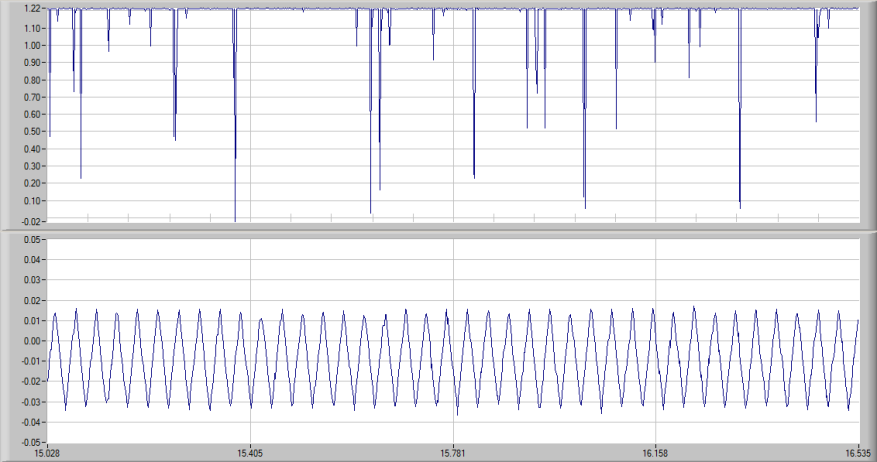This screenshot has height=462, width=877.
Task: Click inside the lower triangle waveform plot area
Action: tap(453, 341)
